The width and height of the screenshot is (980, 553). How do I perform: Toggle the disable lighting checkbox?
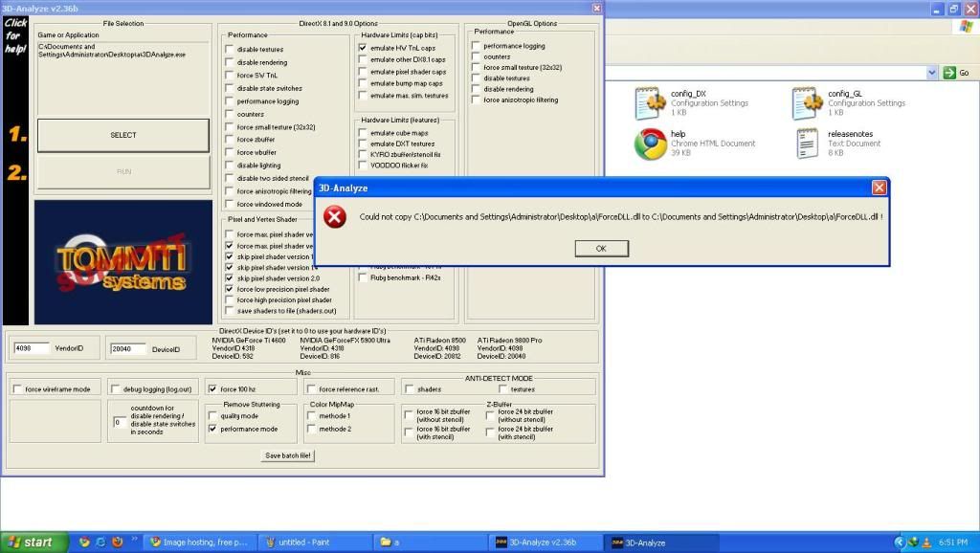230,165
